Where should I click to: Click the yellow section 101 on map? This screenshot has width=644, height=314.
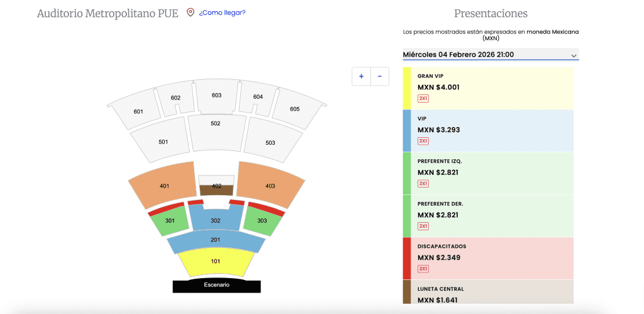(x=216, y=261)
